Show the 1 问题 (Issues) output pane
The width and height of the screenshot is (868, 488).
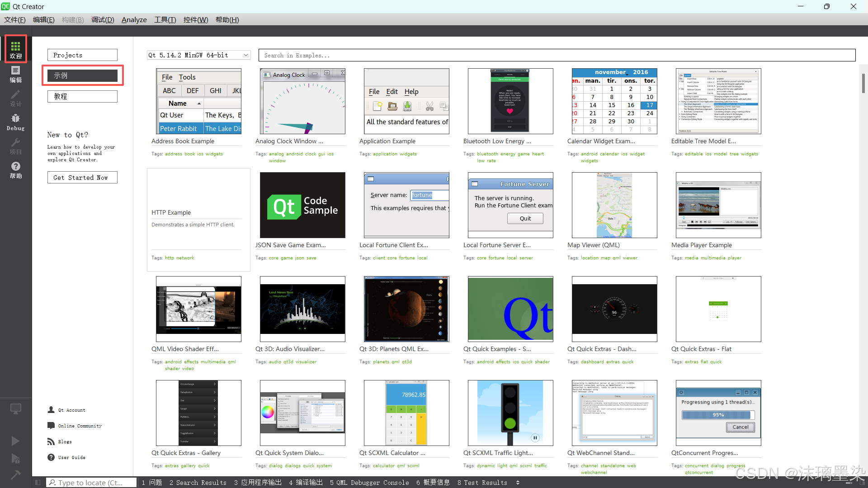pos(152,483)
